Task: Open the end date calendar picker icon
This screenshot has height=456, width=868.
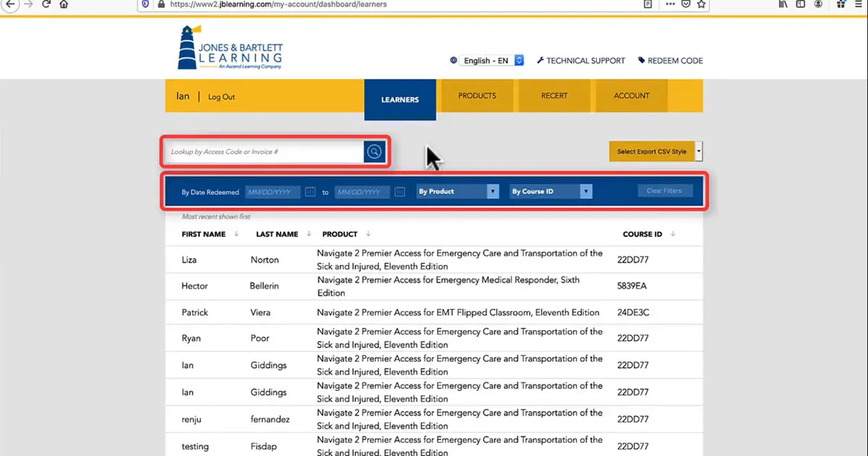Action: click(x=400, y=192)
